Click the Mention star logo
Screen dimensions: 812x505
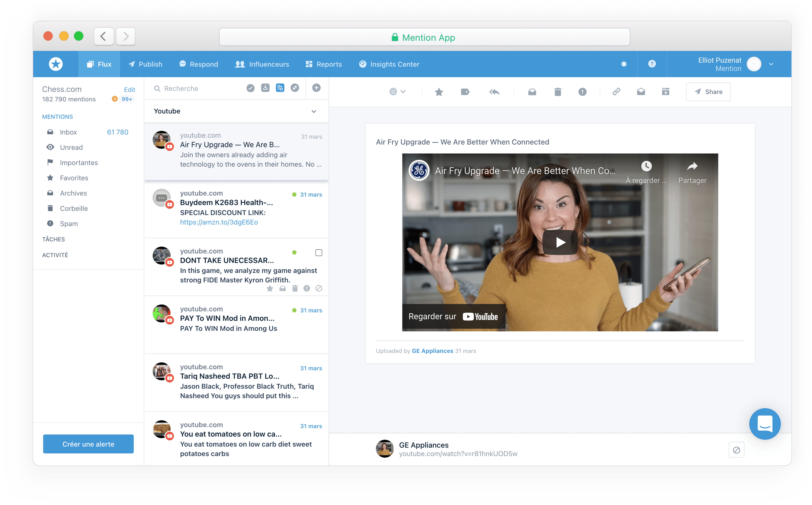56,64
